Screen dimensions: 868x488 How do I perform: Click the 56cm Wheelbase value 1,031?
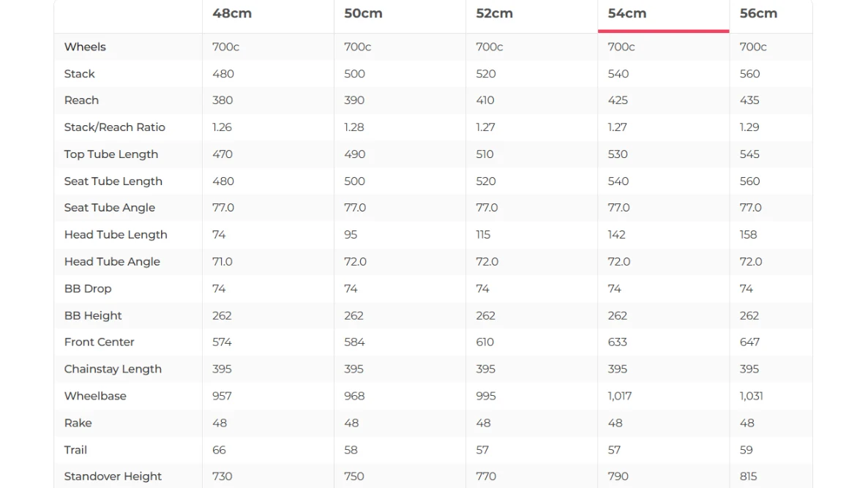tap(751, 396)
